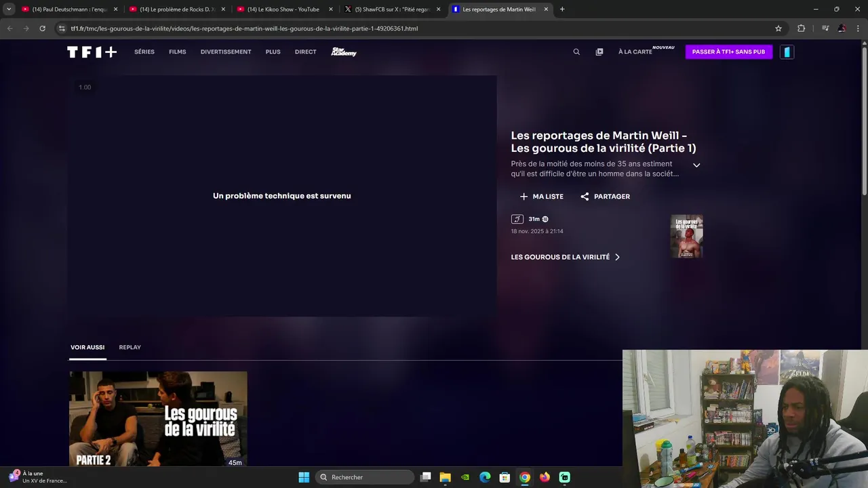This screenshot has width=868, height=488.
Task: Open the Chrome profile avatar
Action: [x=842, y=28]
